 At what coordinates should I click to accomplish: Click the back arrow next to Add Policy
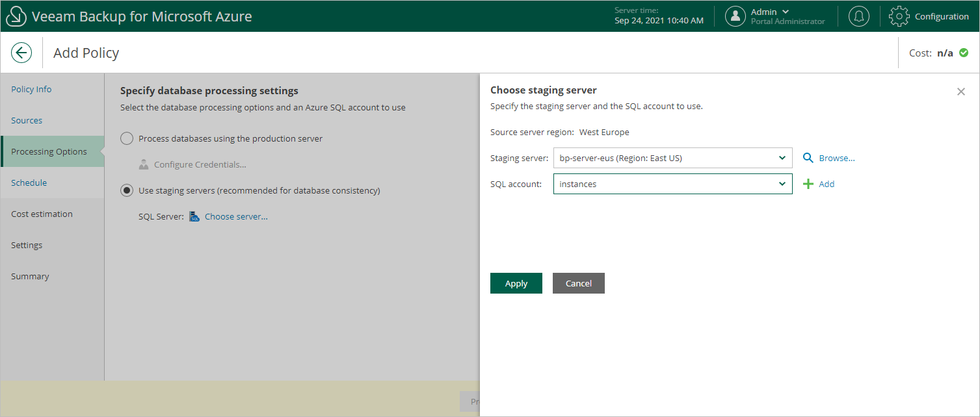tap(21, 53)
